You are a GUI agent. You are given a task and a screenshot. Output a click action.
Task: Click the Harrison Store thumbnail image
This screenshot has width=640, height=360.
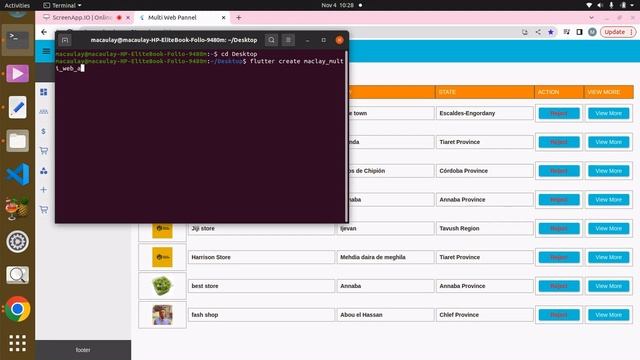162,257
